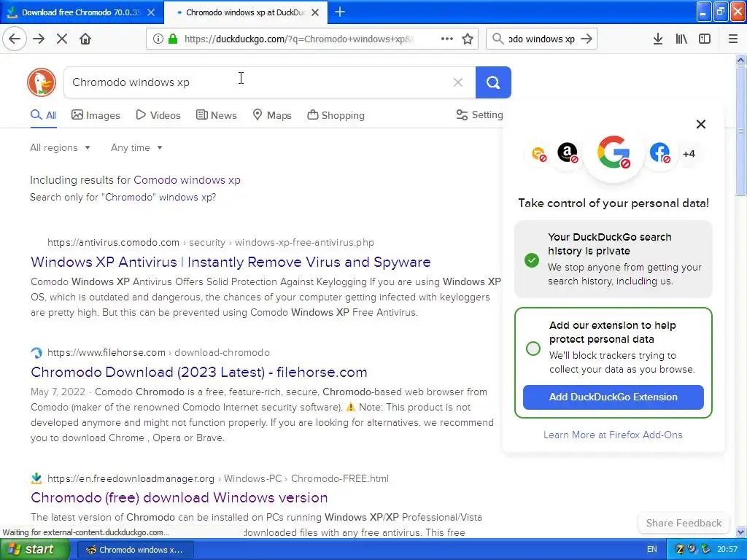The height and width of the screenshot is (560, 747).
Task: Go back to the previous page
Action: (x=15, y=39)
